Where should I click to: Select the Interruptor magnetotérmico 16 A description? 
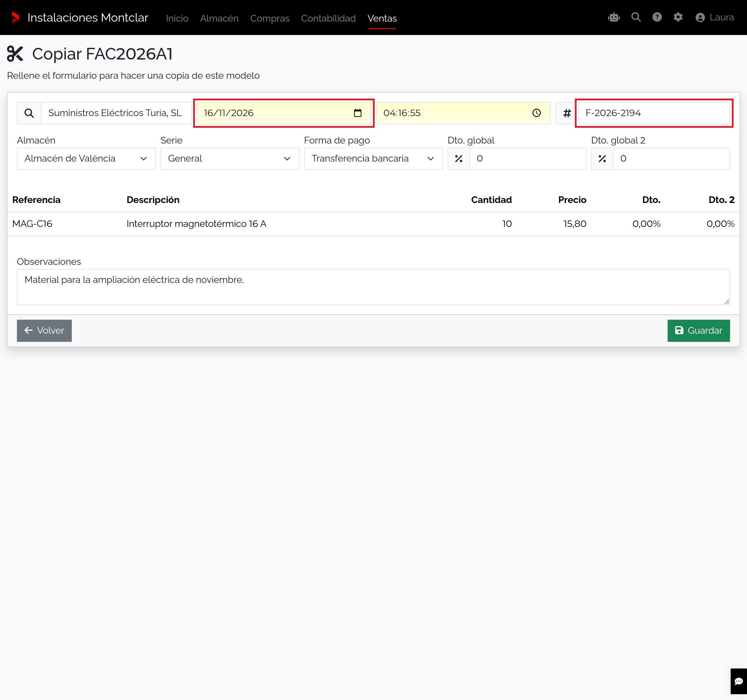[196, 224]
